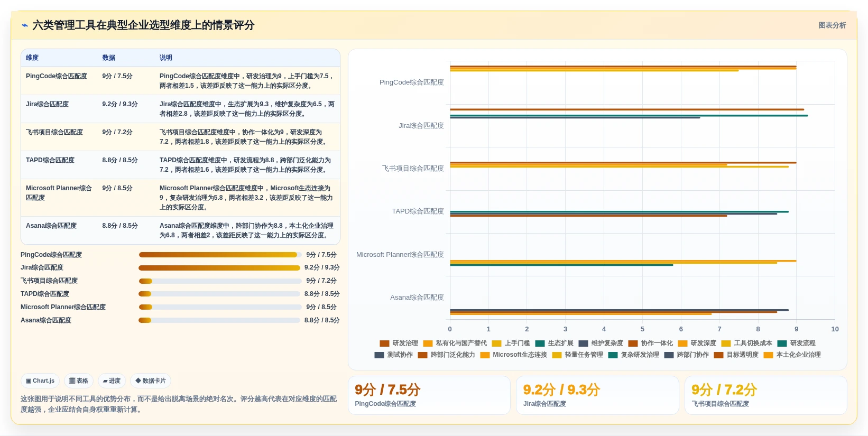Toggle the 测试协作 legend item
Screen dimensions: 868x436
(393, 355)
